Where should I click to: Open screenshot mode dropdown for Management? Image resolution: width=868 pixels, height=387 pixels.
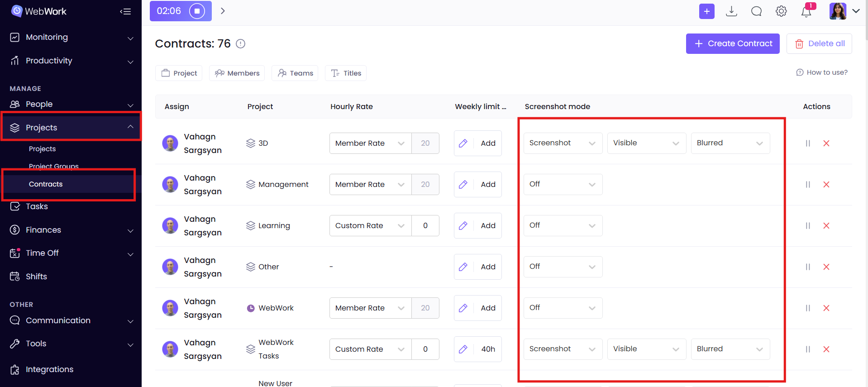point(563,185)
